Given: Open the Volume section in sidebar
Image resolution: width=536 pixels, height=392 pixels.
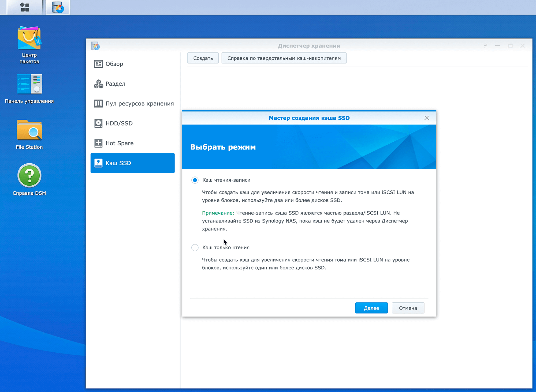Looking at the screenshot, I should click(x=115, y=84).
